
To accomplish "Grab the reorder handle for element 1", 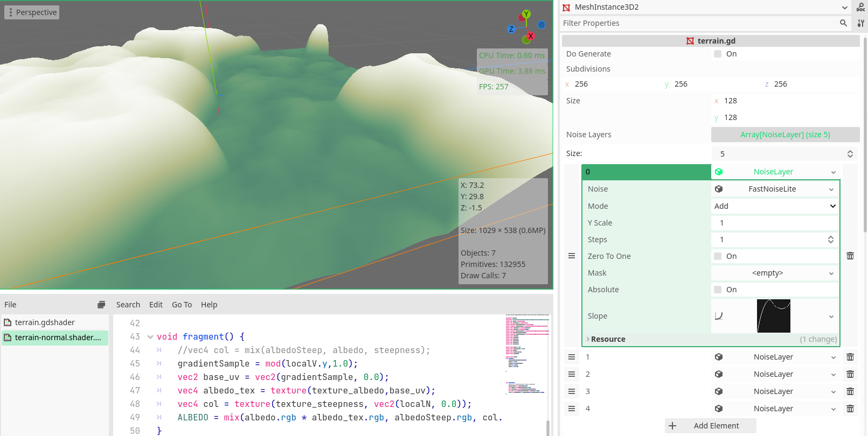I will 572,357.
